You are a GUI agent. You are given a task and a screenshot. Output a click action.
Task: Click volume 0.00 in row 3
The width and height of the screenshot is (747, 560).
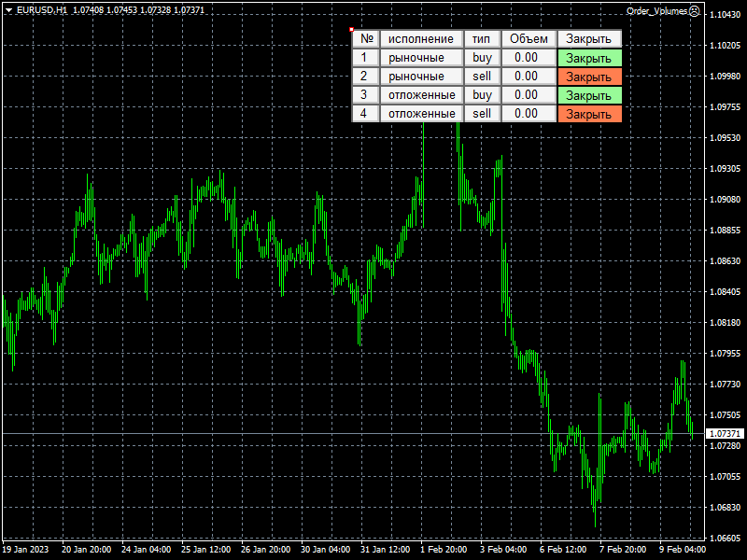tap(529, 95)
